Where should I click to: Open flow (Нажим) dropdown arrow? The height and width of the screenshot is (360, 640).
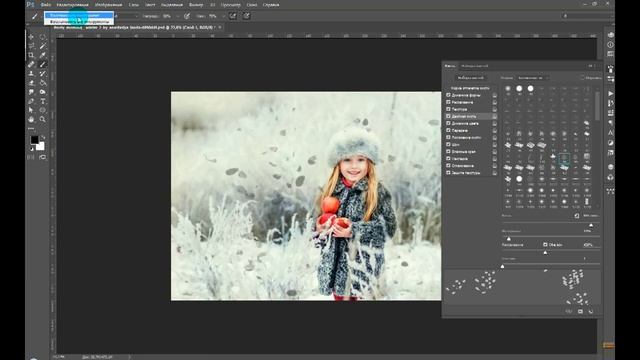[223, 16]
